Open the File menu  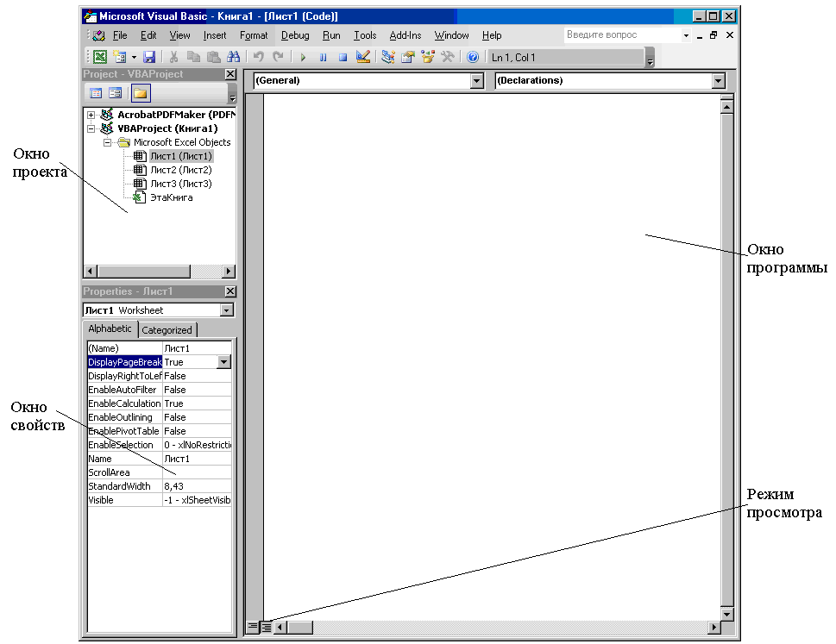120,35
